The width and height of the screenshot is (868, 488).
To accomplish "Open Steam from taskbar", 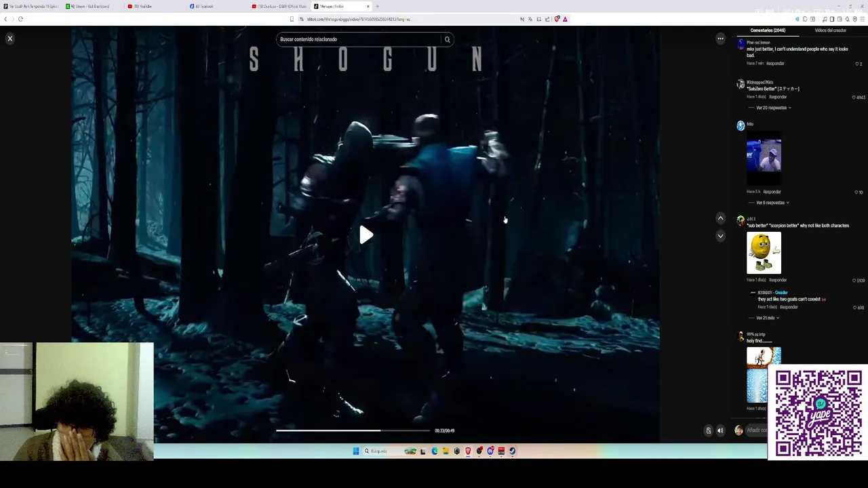I will (512, 451).
